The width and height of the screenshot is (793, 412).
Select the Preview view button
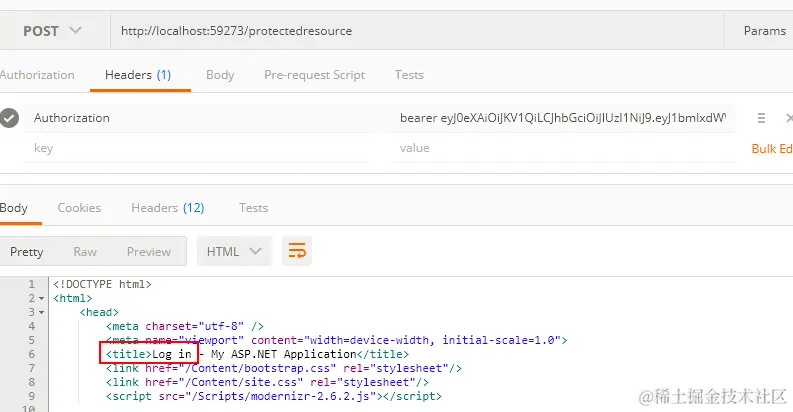[x=149, y=252]
